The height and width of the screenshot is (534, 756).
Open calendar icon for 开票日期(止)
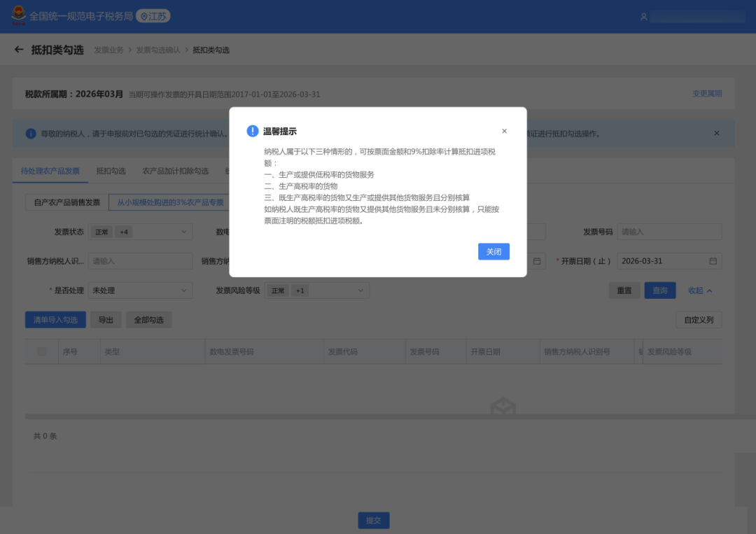(713, 261)
